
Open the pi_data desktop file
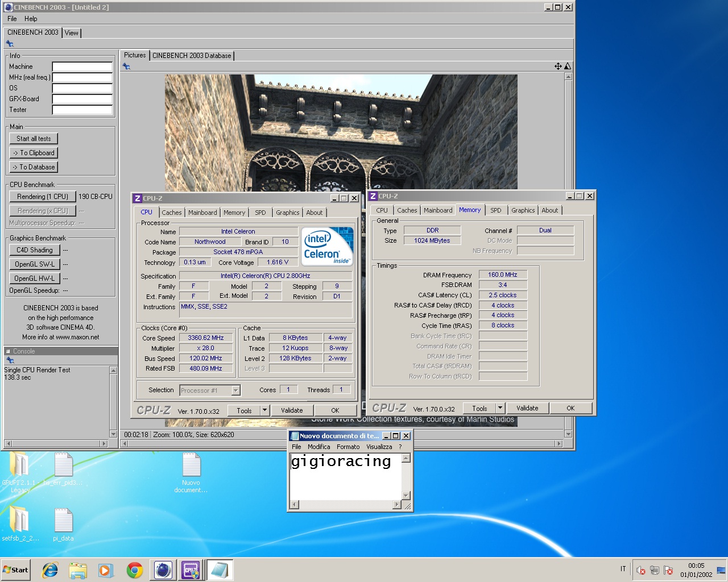(63, 524)
